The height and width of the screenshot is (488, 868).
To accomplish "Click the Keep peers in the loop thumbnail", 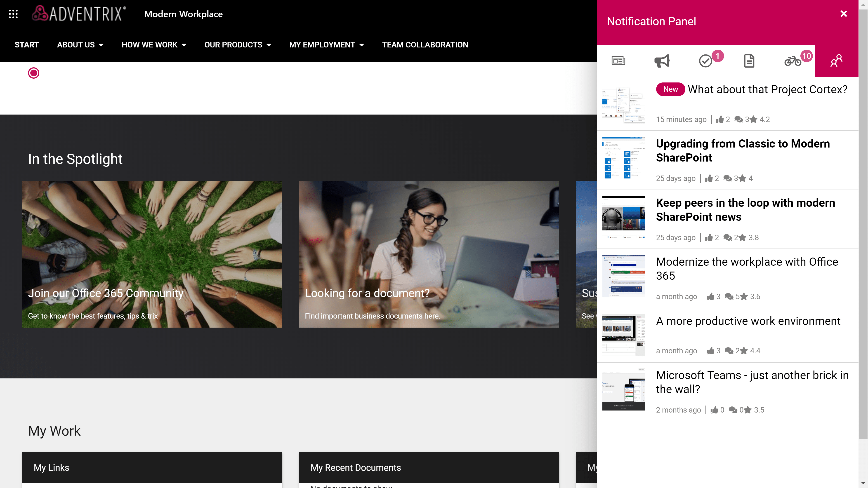I will coord(623,217).
